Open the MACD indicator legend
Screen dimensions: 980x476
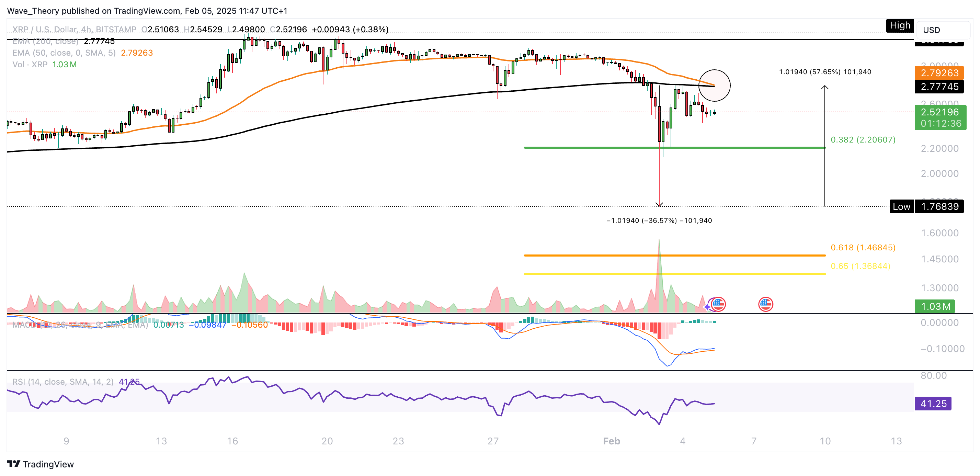pos(80,325)
